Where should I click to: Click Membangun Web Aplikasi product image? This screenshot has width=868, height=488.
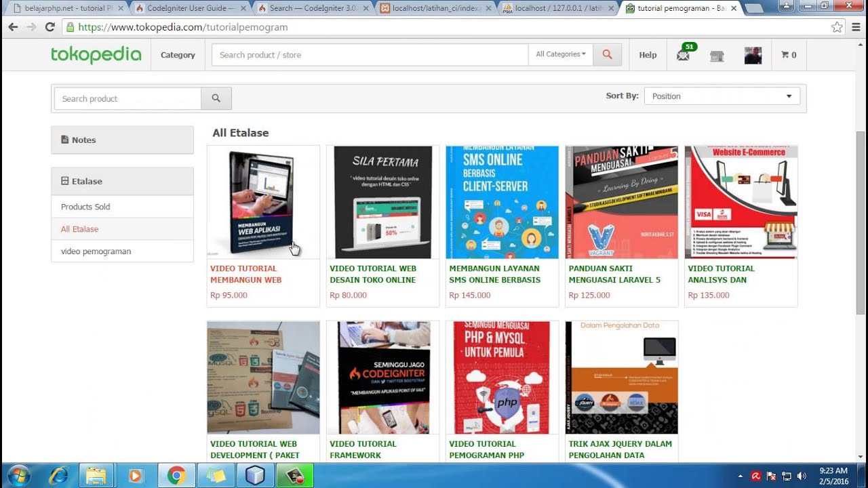coord(263,202)
